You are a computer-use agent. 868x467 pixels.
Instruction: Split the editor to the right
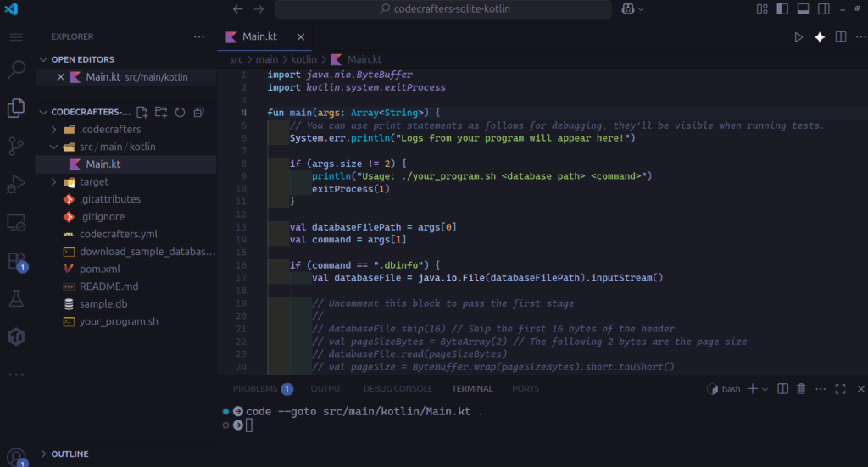pyautogui.click(x=840, y=37)
